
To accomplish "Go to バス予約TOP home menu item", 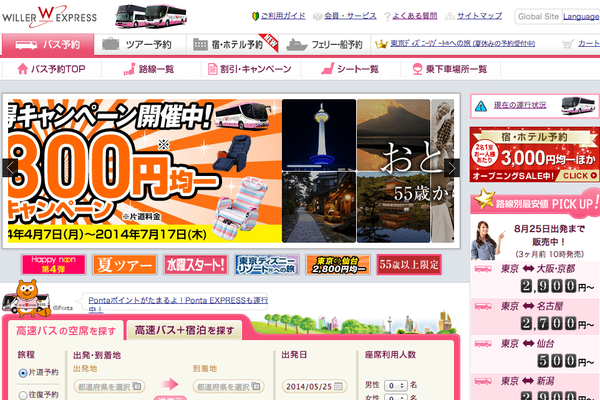I will click(x=51, y=69).
